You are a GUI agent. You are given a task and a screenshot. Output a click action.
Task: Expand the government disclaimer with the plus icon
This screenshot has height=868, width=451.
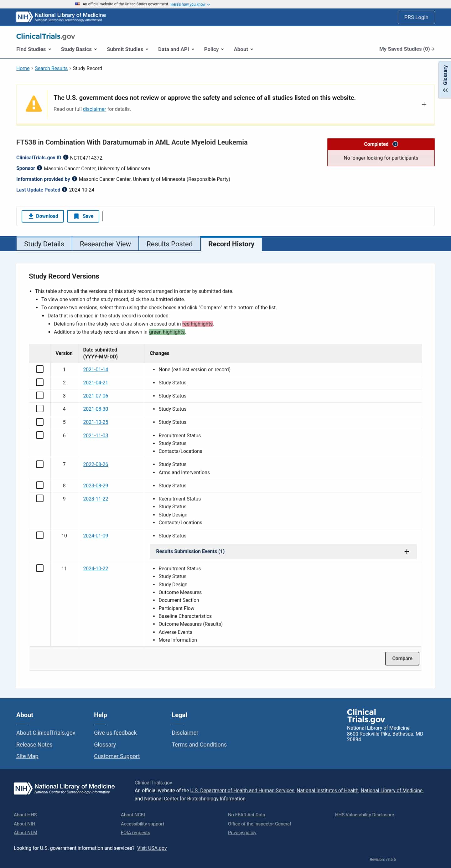click(424, 105)
